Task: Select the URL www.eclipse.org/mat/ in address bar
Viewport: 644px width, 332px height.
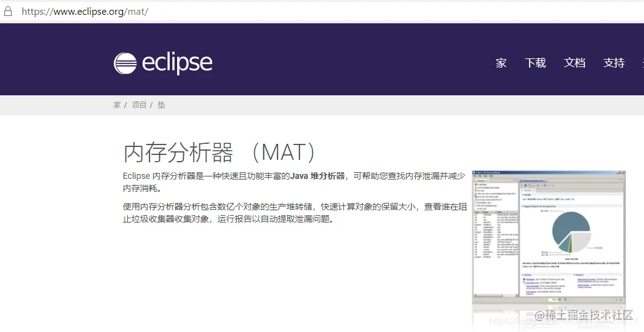Action: pyautogui.click(x=85, y=12)
